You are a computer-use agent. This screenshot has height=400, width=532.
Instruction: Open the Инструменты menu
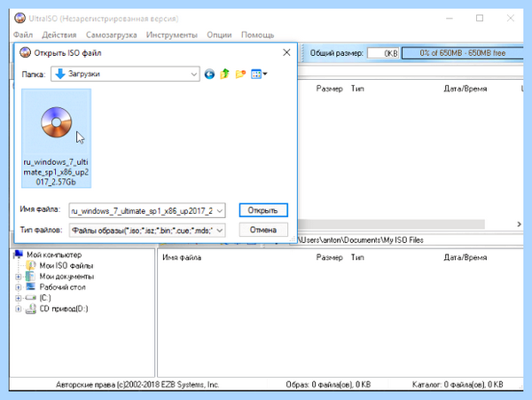tap(172, 35)
